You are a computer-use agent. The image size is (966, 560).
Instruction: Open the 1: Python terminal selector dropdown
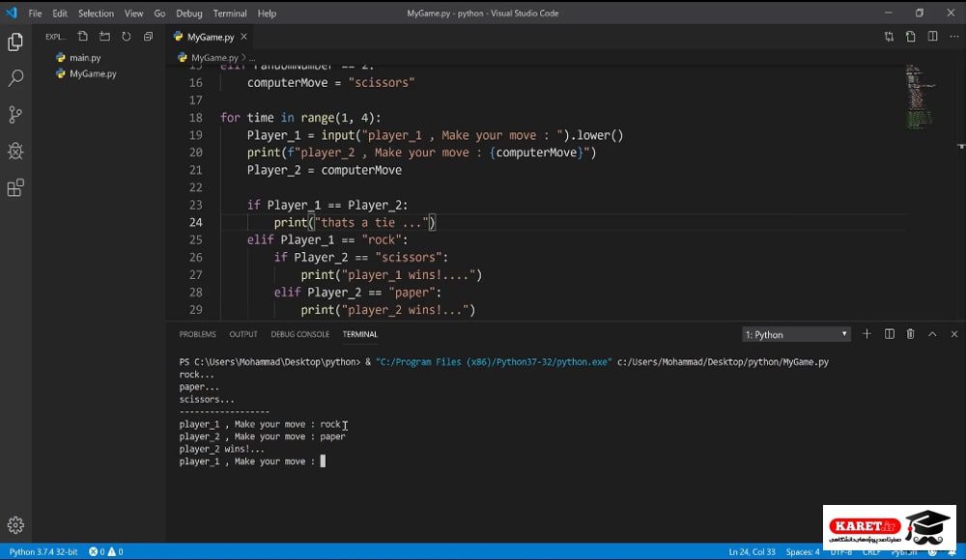pos(796,334)
